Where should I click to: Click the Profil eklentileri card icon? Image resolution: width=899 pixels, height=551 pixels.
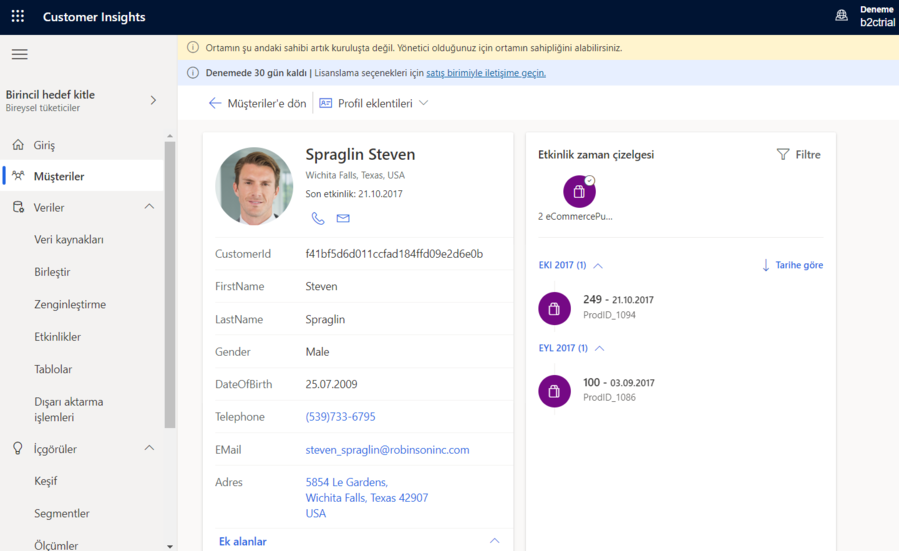pos(326,103)
